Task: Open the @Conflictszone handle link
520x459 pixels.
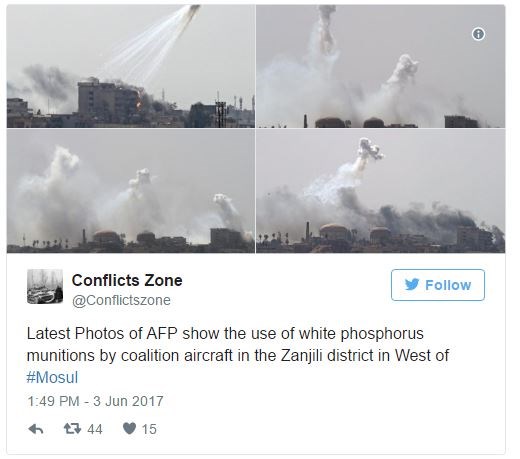Action: (121, 300)
